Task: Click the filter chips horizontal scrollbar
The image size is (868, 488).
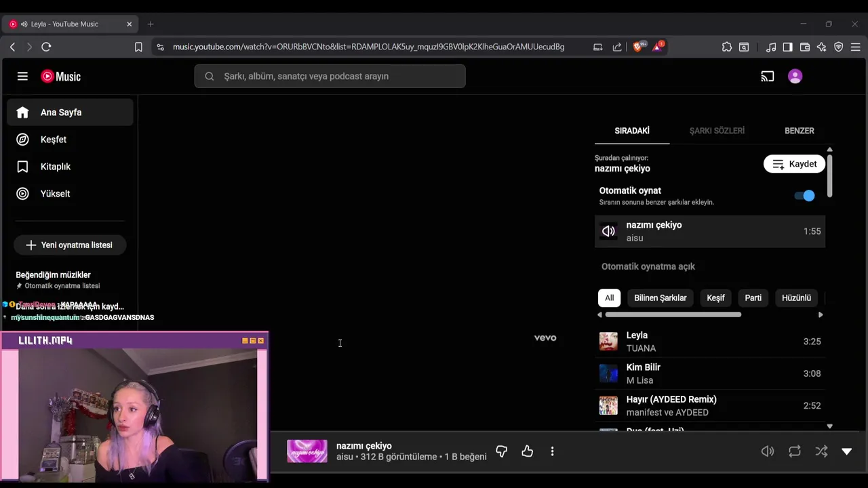Action: tap(673, 314)
